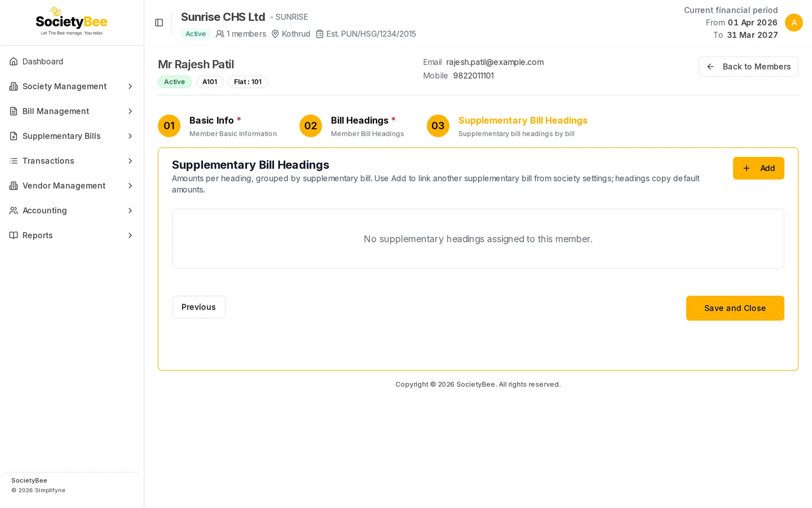The width and height of the screenshot is (812, 508).
Task: Switch to Bill Headings step tab
Action: coord(352,126)
